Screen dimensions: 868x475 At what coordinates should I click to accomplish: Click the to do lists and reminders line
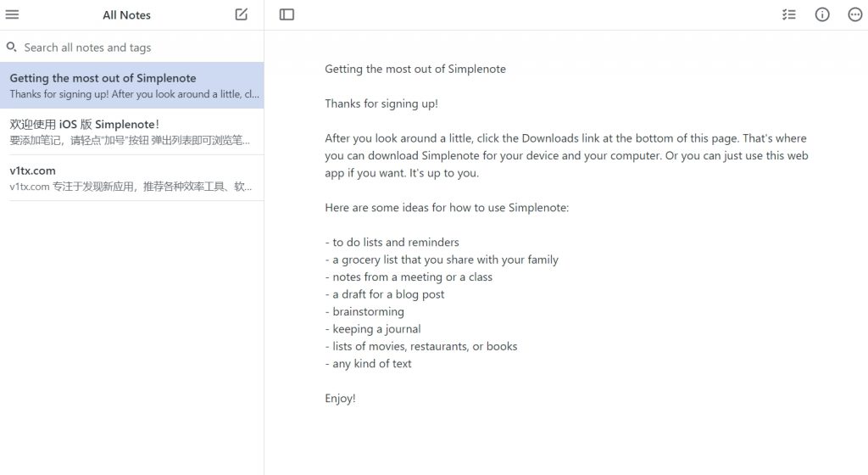pos(392,242)
